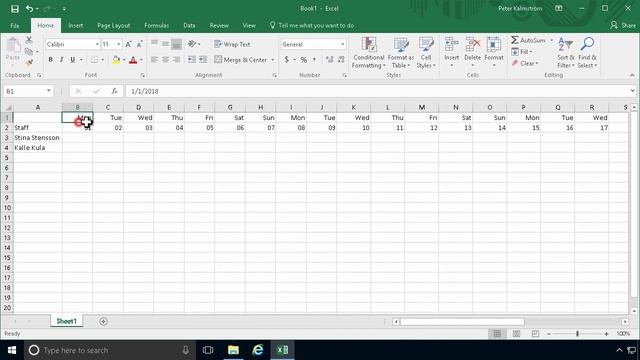The image size is (640, 360).
Task: Toggle align text left
Action: [154, 60]
